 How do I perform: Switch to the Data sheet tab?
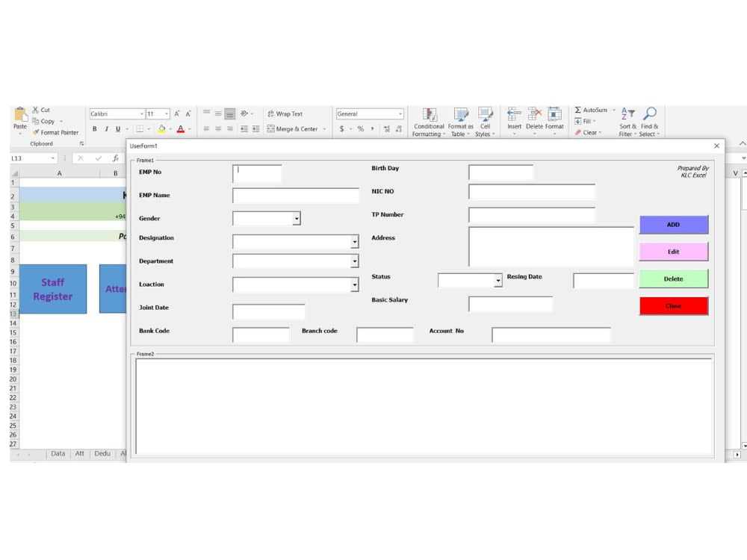(x=58, y=453)
